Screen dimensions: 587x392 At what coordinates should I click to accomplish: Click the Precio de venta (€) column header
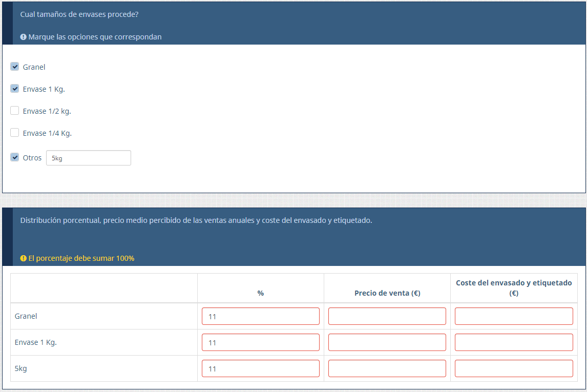click(387, 293)
